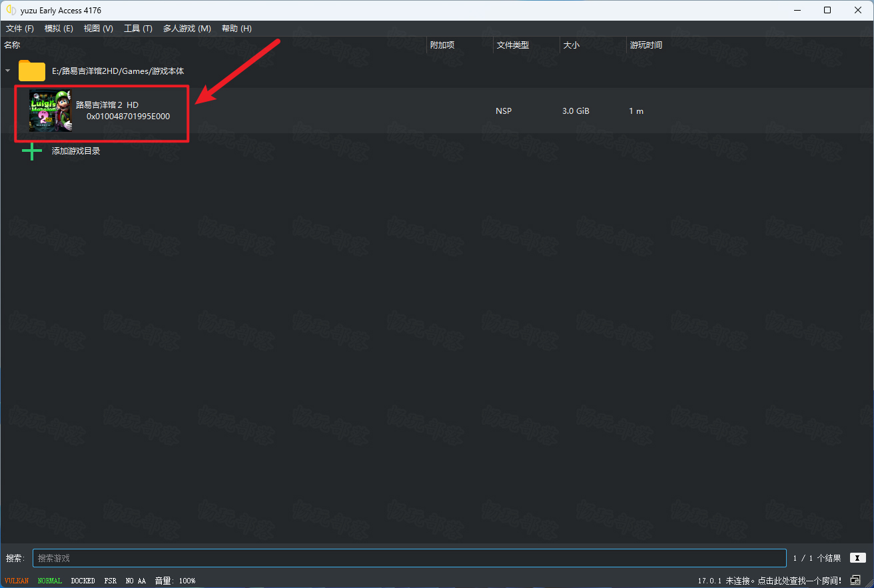Image resolution: width=874 pixels, height=588 pixels.
Task: Open the 文件 (F) menu
Action: tap(20, 29)
